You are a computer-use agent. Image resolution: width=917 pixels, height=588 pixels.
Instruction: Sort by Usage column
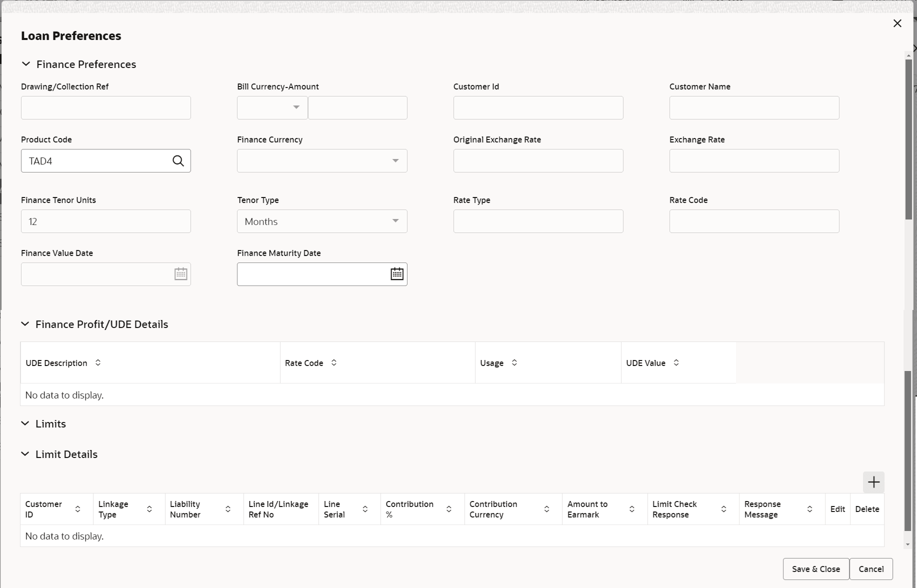click(514, 362)
